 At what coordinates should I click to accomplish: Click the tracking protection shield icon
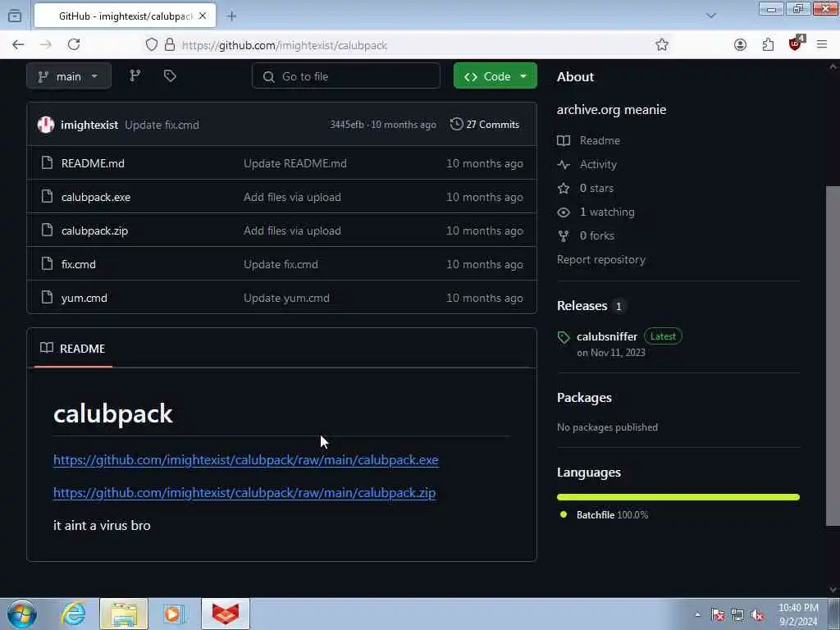tap(152, 45)
